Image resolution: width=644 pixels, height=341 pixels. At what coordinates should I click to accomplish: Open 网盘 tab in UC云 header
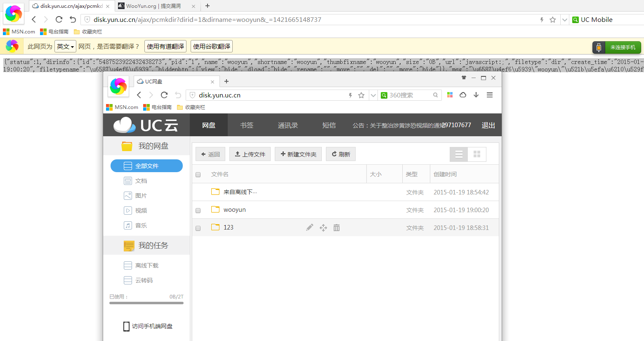pyautogui.click(x=209, y=125)
